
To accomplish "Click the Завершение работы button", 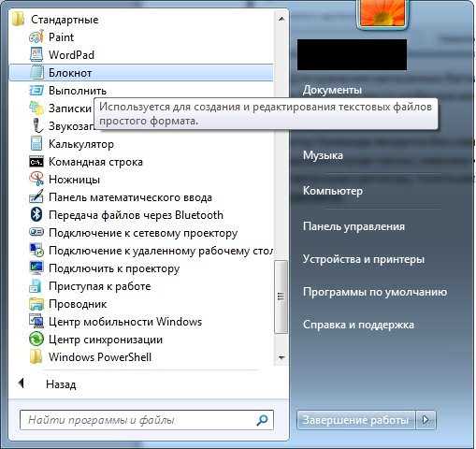I will [355, 420].
